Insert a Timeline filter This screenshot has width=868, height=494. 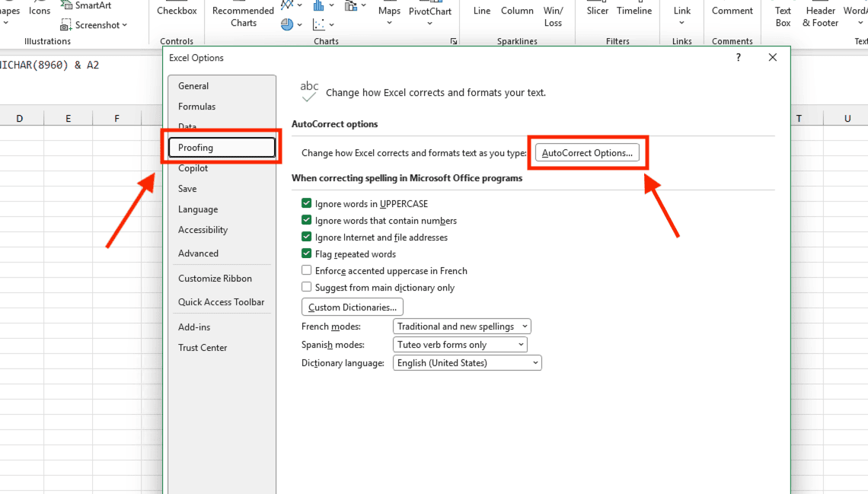(634, 9)
